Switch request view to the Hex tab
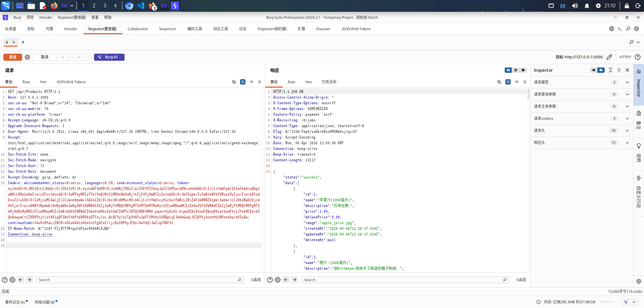 [x=43, y=82]
